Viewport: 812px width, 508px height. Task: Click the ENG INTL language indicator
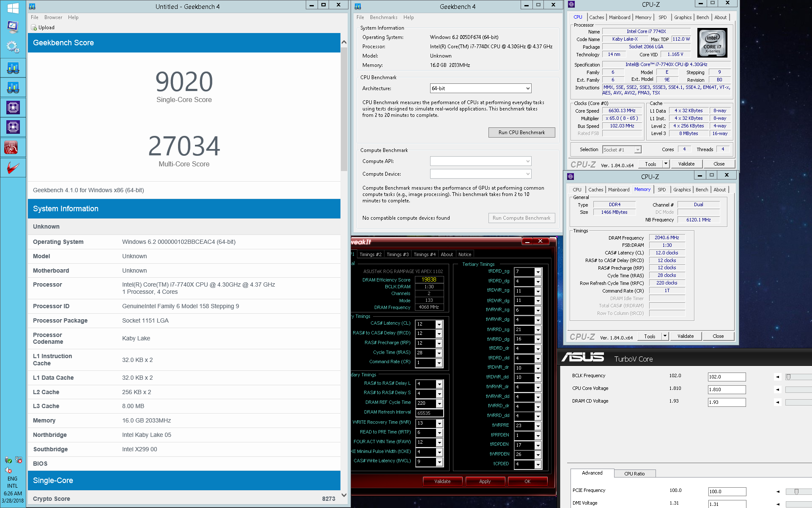tap(12, 482)
